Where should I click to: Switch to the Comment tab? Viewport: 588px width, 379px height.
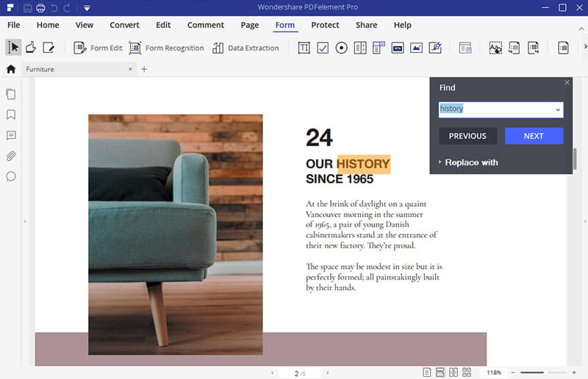(x=206, y=25)
